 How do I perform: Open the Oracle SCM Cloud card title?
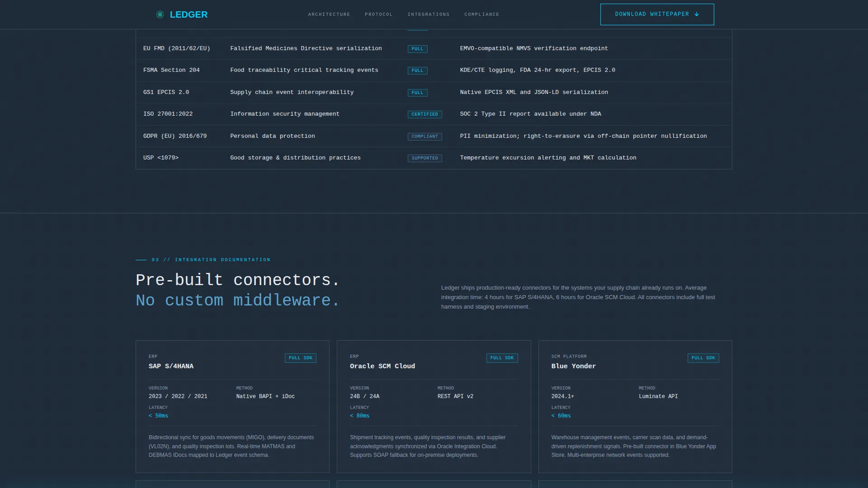point(382,366)
